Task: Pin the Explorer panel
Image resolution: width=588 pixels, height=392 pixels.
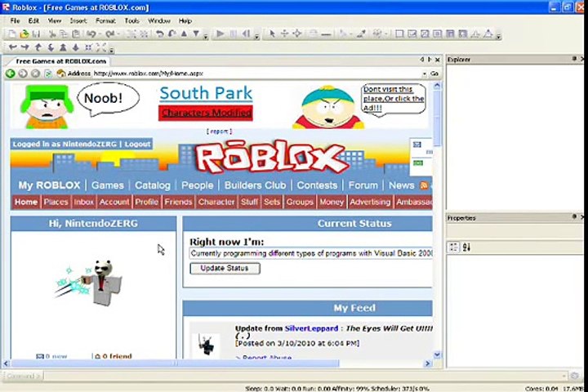Action: click(574, 59)
